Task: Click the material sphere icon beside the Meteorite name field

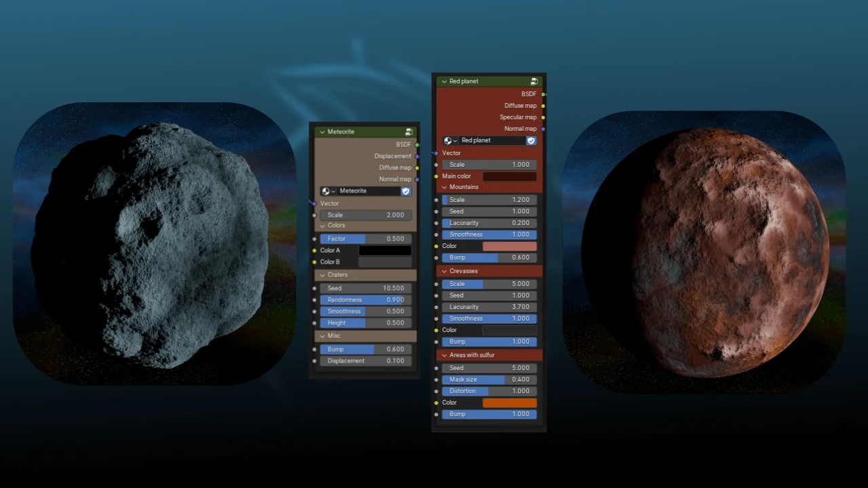Action: pyautogui.click(x=326, y=191)
